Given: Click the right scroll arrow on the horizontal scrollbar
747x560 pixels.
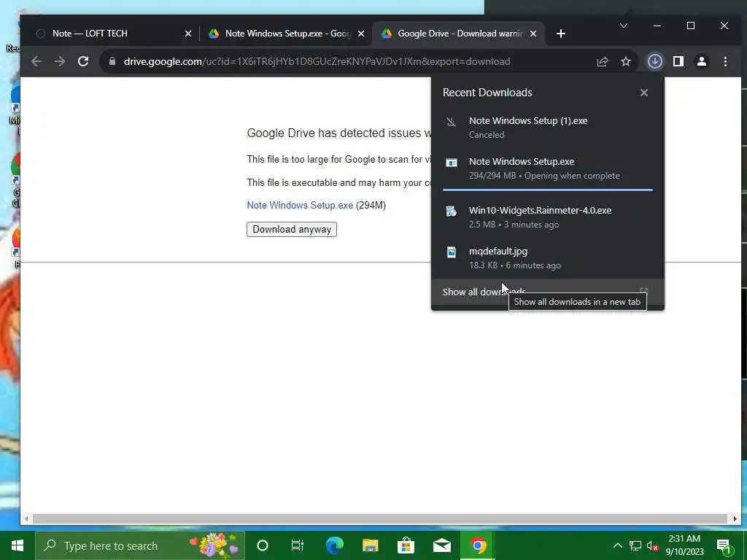Looking at the screenshot, I should (735, 518).
